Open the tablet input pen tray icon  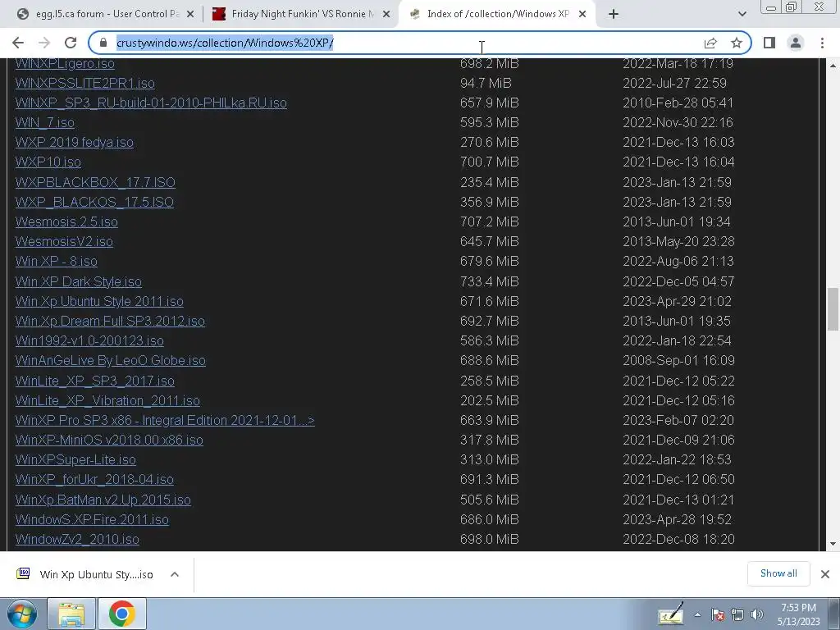tap(671, 614)
